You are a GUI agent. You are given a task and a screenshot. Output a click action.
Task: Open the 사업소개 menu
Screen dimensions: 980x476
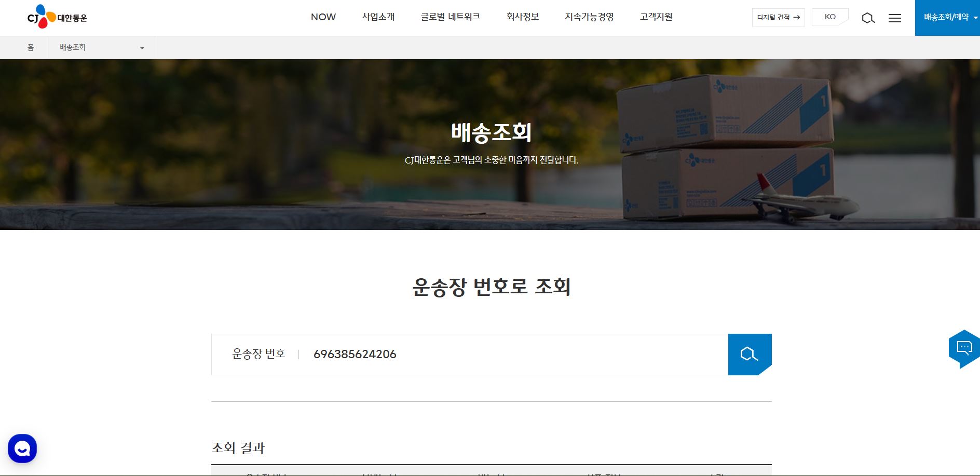point(378,17)
